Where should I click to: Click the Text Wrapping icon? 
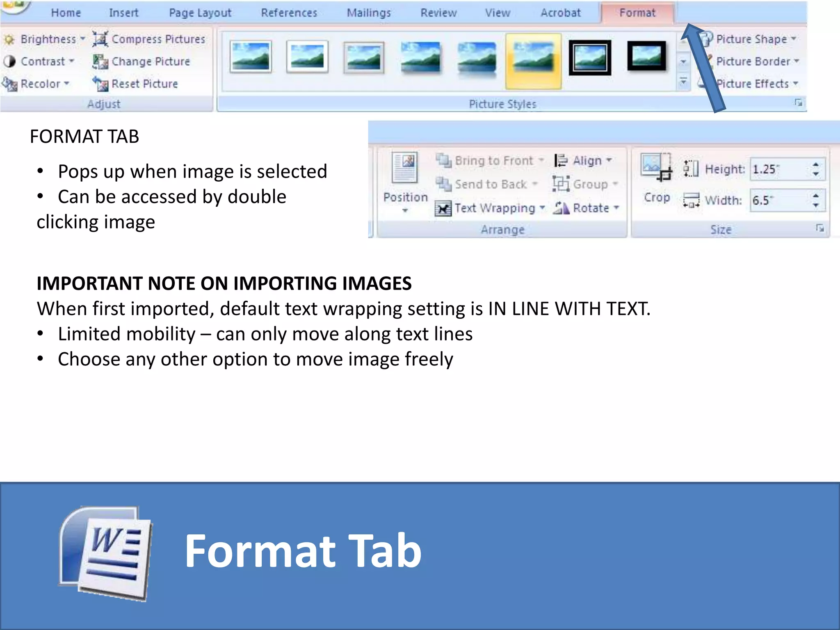pos(443,208)
